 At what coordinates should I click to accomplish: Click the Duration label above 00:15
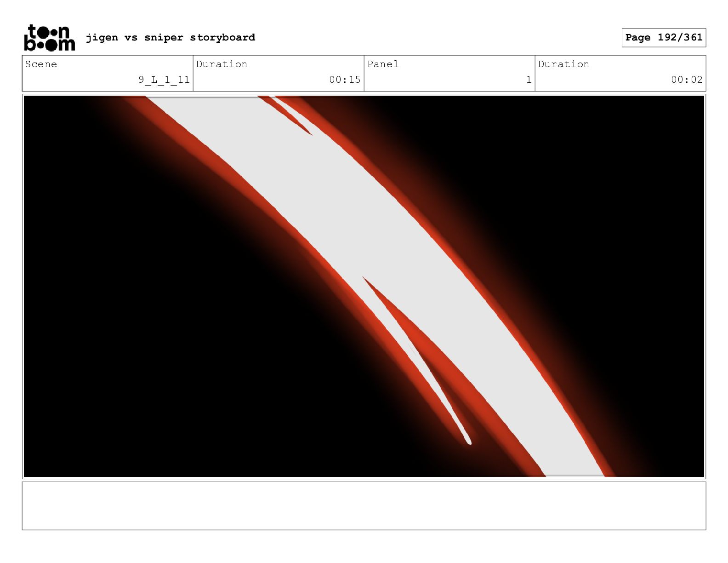click(222, 64)
